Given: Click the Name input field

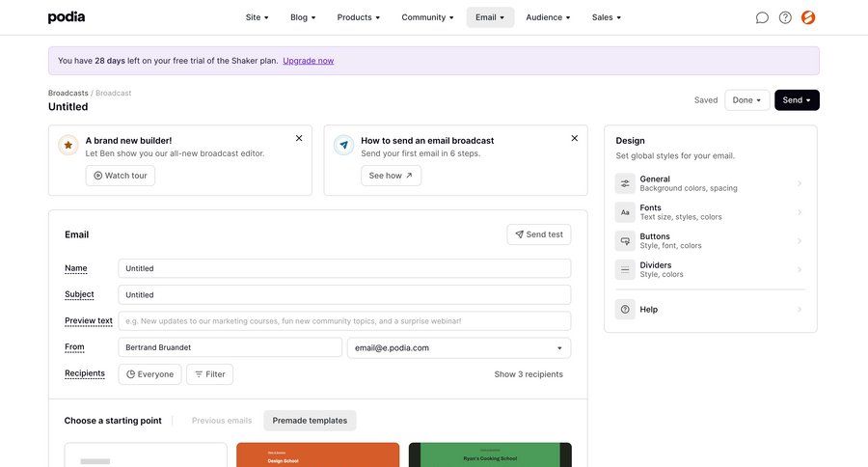Looking at the screenshot, I should (x=344, y=268).
